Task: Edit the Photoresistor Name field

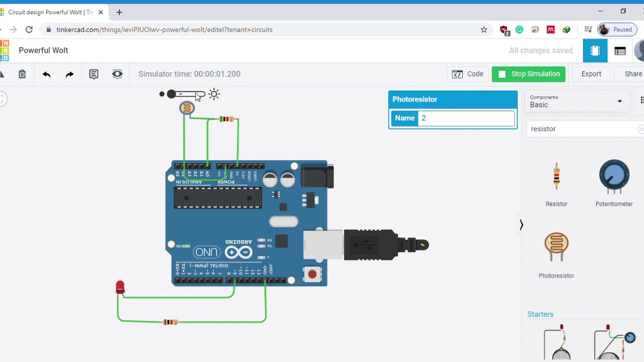Action: click(466, 118)
